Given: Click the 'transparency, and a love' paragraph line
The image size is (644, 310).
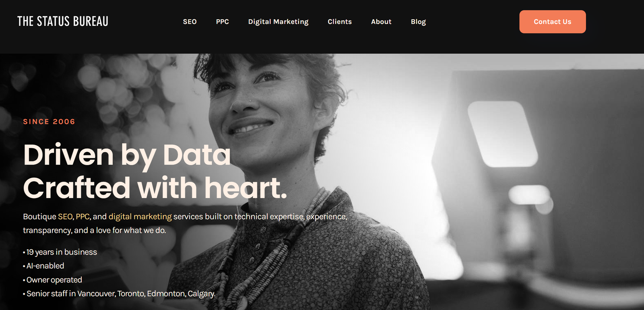Looking at the screenshot, I should [95, 230].
